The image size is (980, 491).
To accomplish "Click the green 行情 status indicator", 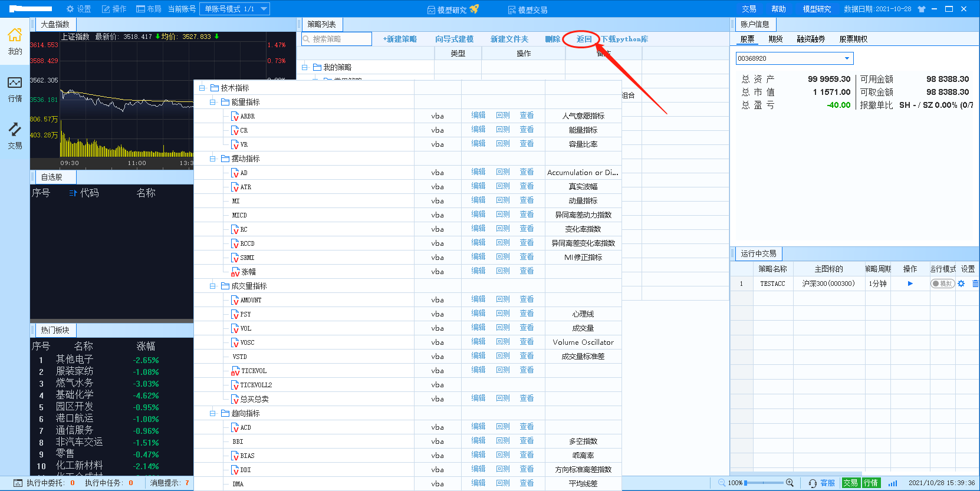I will [871, 483].
